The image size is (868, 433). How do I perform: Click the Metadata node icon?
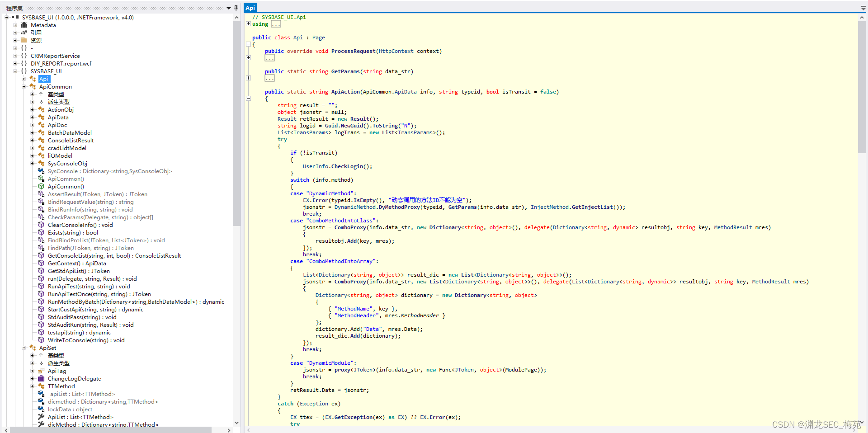tap(24, 25)
